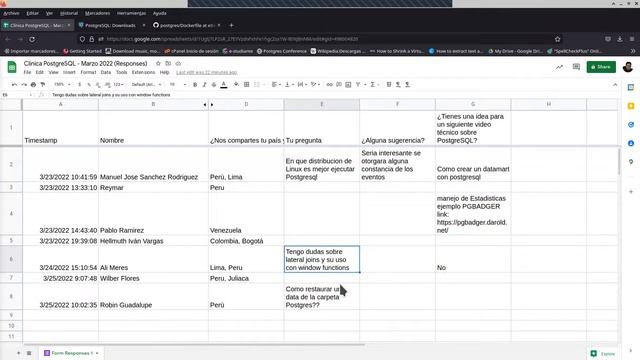This screenshot has height=360, width=640.
Task: Check document cloud save status
Action: [x=178, y=63]
